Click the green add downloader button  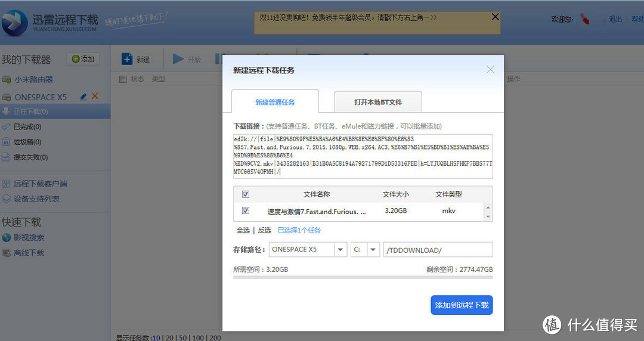coord(83,59)
